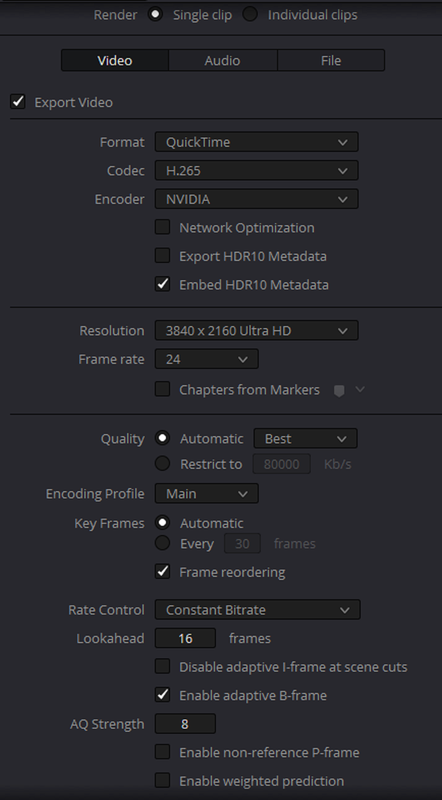Switch to the Audio tab
This screenshot has width=442, height=800.
[x=223, y=60]
